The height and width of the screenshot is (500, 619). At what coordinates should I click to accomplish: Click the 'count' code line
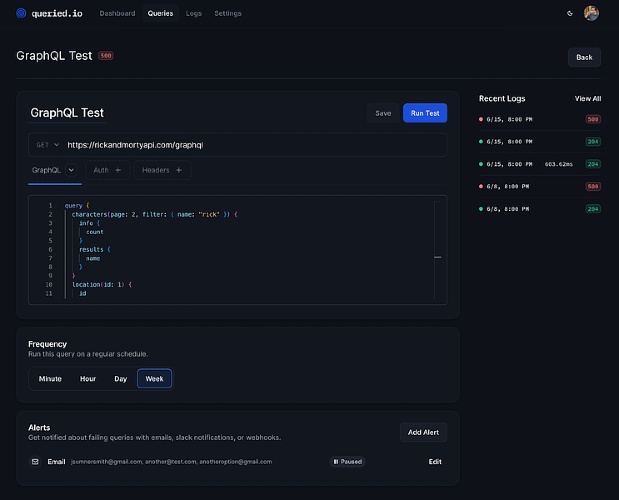[95, 232]
